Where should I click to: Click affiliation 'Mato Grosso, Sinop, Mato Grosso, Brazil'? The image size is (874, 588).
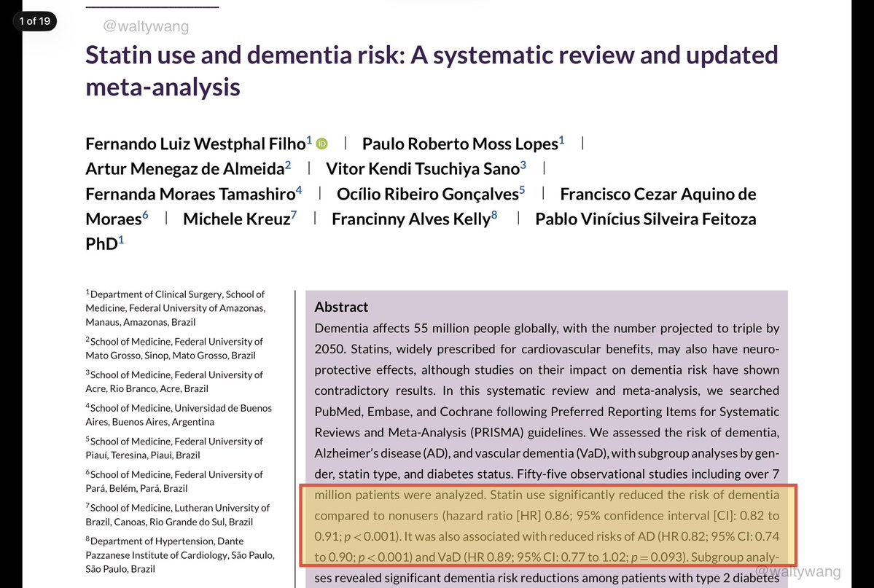coord(171,356)
